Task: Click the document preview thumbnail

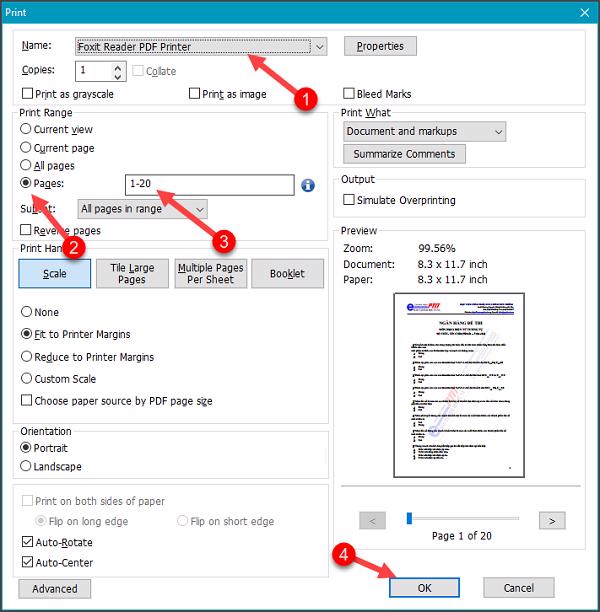Action: click(x=457, y=385)
